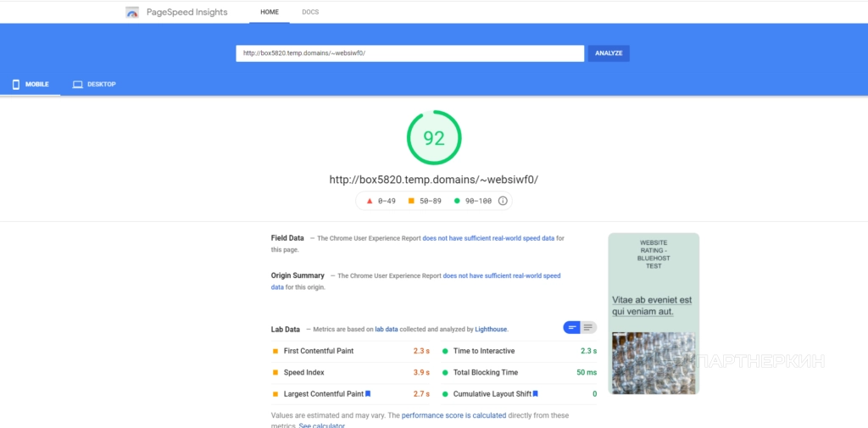Click the Origin Summary heading

tap(298, 275)
